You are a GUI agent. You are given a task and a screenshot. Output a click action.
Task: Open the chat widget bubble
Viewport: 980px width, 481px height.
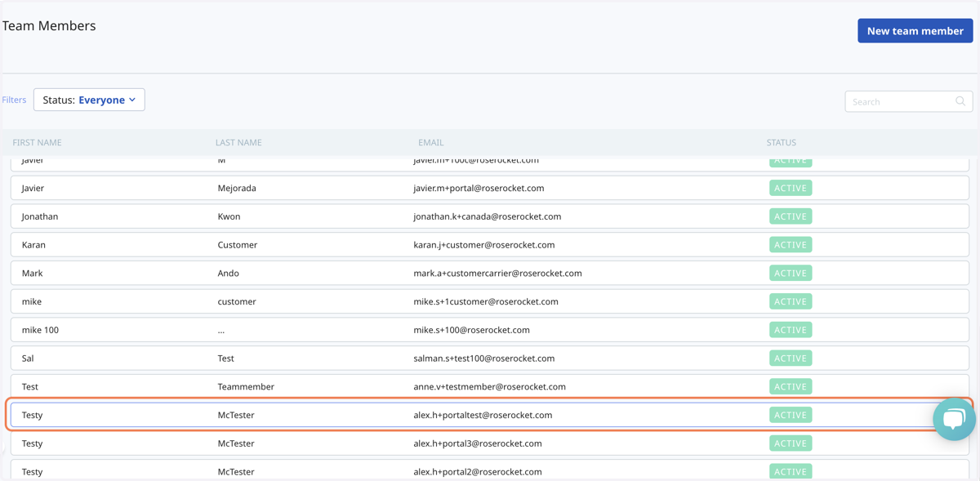pyautogui.click(x=954, y=419)
